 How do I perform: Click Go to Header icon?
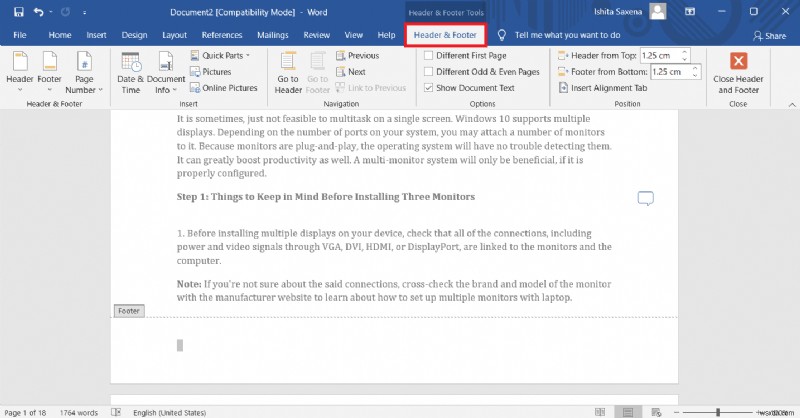pyautogui.click(x=288, y=70)
